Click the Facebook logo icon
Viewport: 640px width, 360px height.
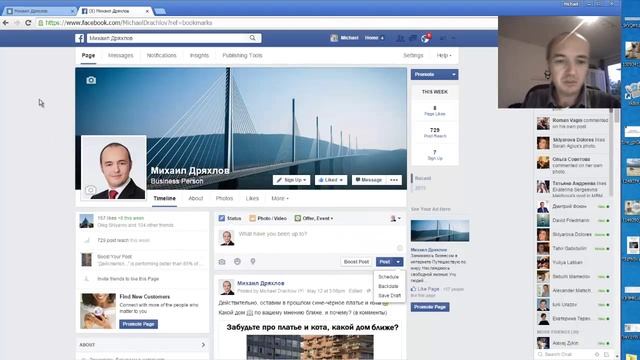(x=80, y=38)
